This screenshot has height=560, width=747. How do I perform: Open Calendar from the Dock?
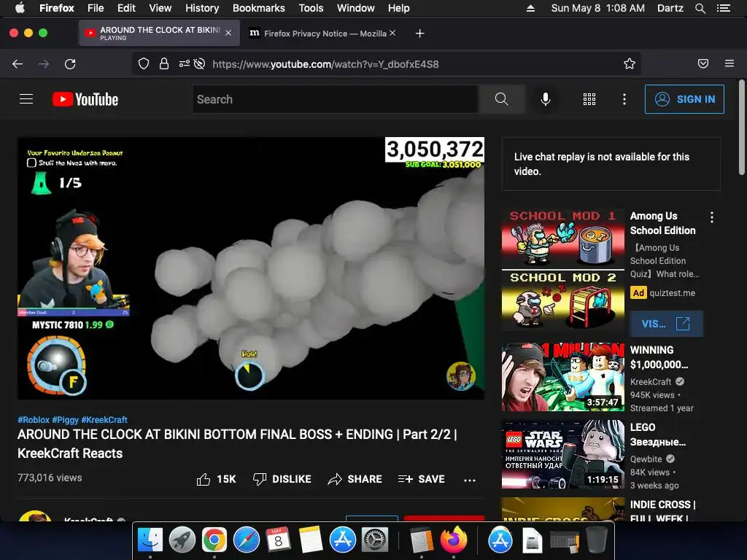tap(278, 540)
